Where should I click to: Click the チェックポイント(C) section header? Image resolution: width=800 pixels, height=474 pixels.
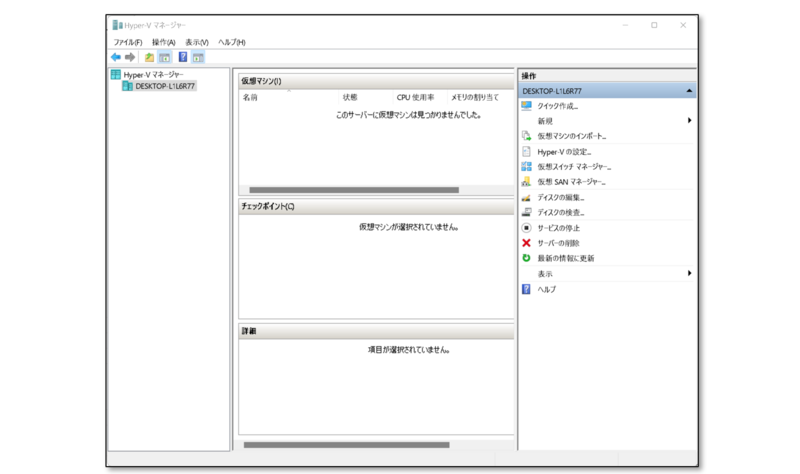(376, 206)
